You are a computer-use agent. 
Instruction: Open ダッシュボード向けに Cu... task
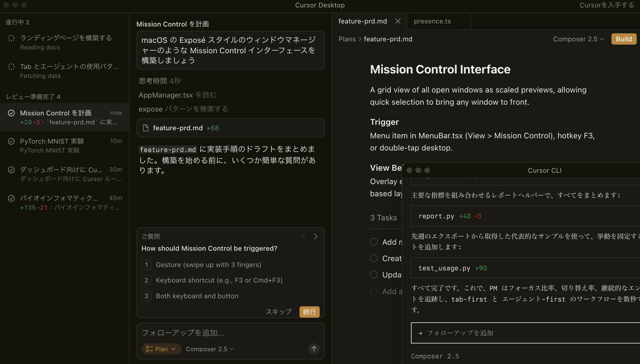pyautogui.click(x=65, y=174)
